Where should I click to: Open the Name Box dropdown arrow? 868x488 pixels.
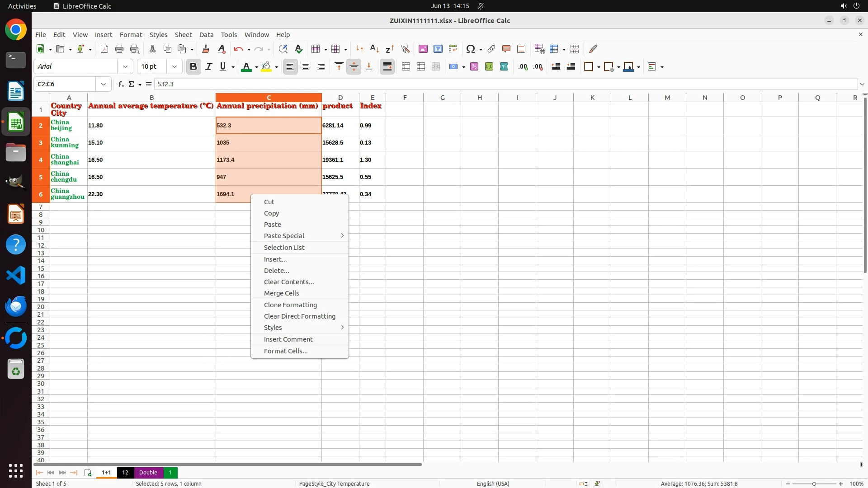tap(104, 84)
